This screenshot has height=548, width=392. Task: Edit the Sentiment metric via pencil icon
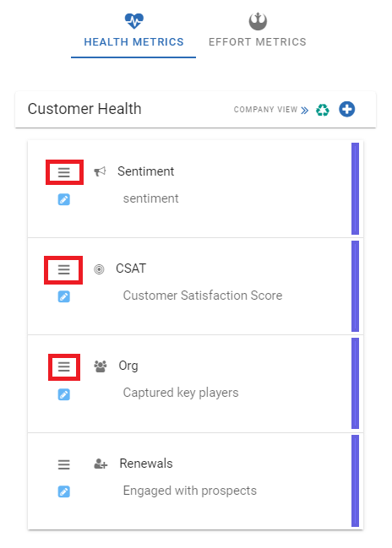click(x=64, y=199)
